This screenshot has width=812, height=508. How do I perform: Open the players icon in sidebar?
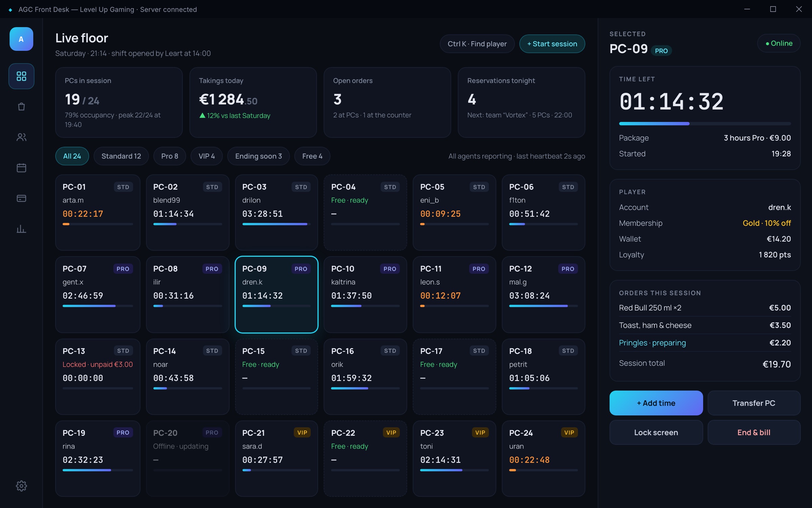[21, 137]
